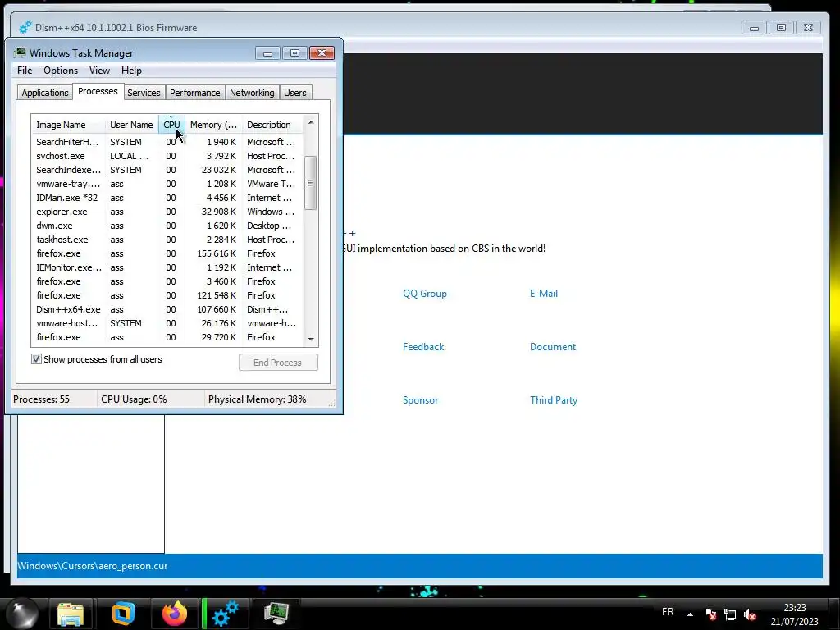Viewport: 840px width, 630px height.
Task: Open the Start menu orb
Action: (21, 614)
